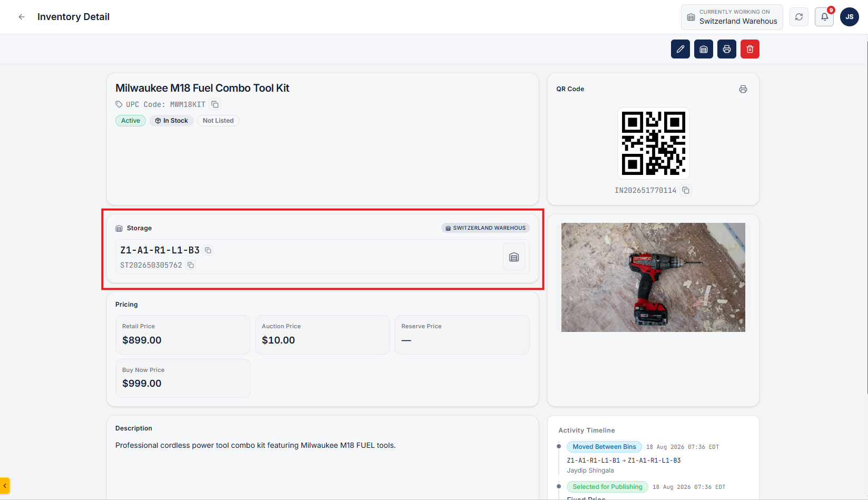Print the QR code
868x500 pixels.
point(743,89)
